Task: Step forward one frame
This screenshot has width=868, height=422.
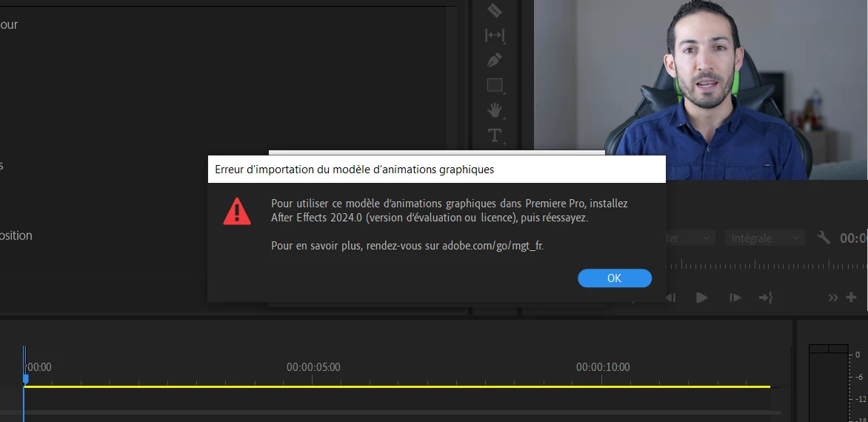Action: (x=735, y=298)
